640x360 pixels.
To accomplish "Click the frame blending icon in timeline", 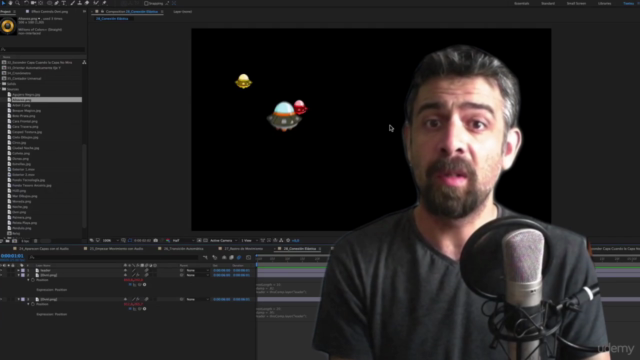I will (231, 258).
